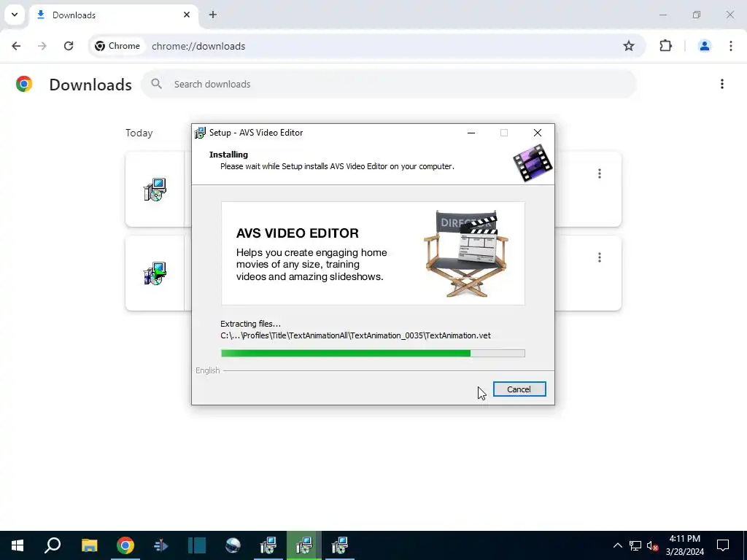Open the Windows notification center
Screen dimensions: 747x560
(723, 545)
